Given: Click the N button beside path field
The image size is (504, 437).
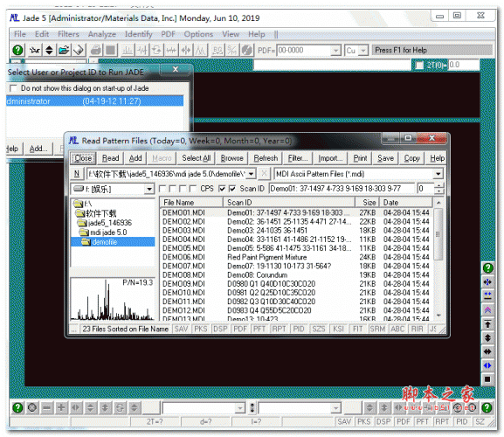Looking at the screenshot, I should (77, 174).
